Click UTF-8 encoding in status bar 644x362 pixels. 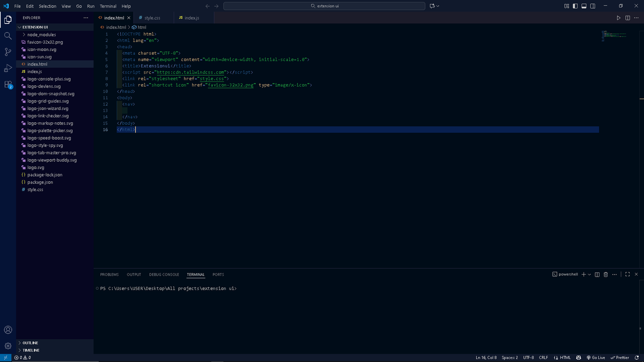coord(529,358)
